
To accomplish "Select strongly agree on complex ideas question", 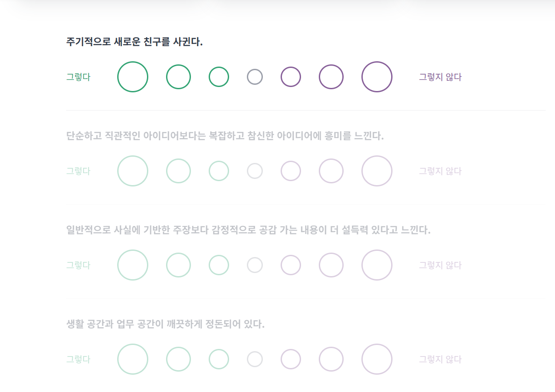I will 132,170.
